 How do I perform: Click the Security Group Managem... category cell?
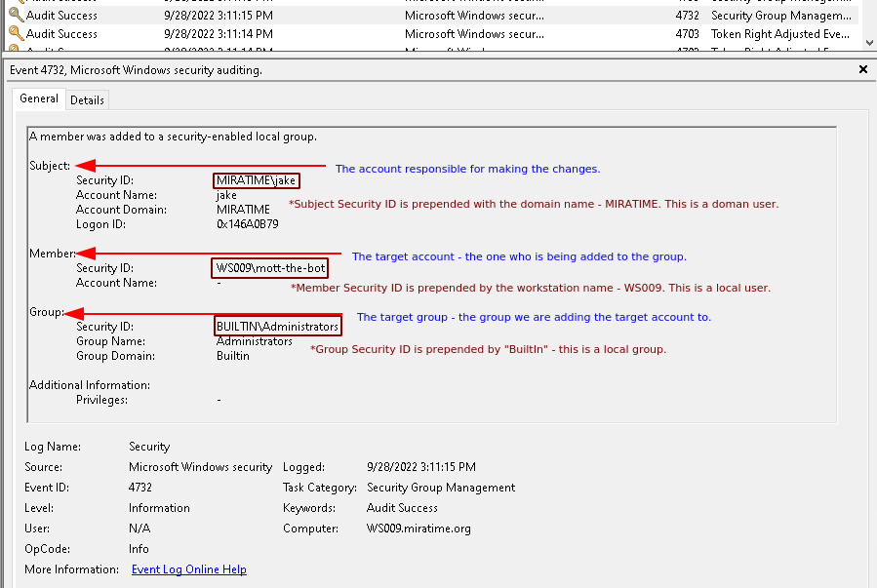point(781,15)
